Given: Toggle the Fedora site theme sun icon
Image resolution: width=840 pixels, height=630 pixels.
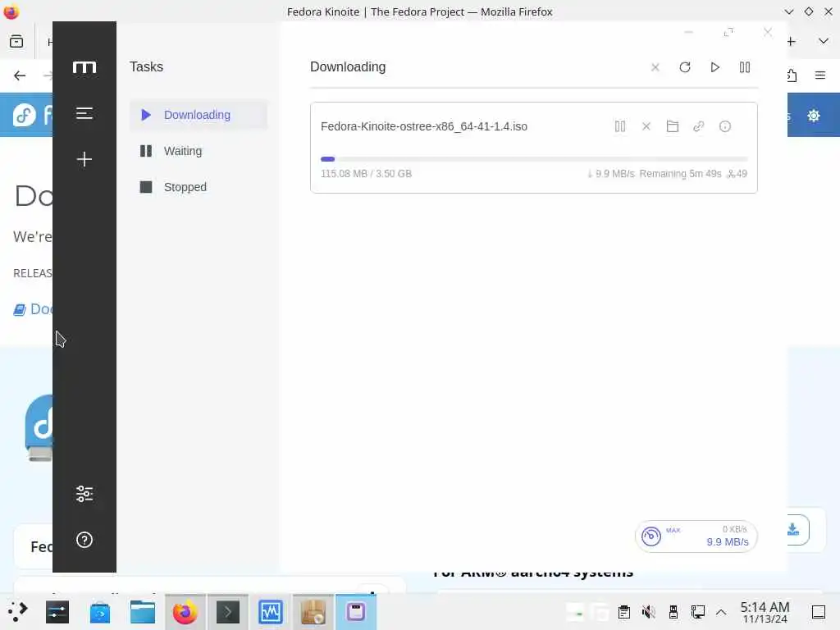Looking at the screenshot, I should click(813, 115).
